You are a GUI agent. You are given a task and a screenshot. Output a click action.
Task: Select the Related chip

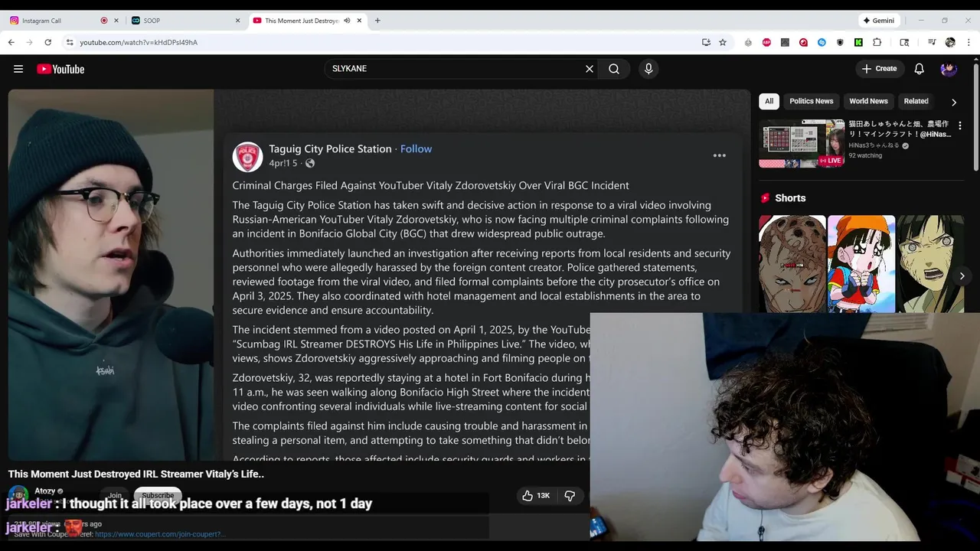pyautogui.click(x=916, y=101)
